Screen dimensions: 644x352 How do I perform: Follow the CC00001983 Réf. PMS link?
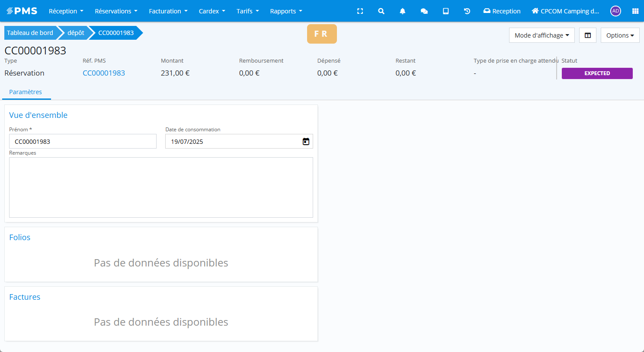104,73
